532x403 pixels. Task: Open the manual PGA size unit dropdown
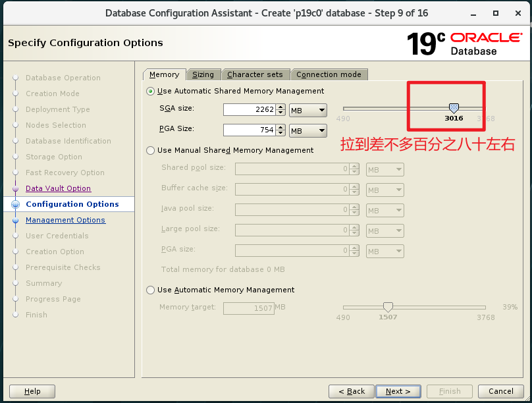[385, 251]
